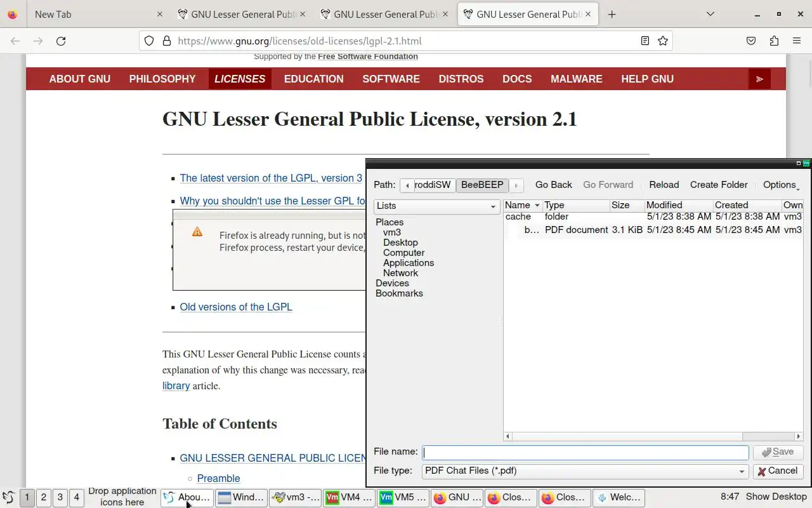Image resolution: width=812 pixels, height=508 pixels.
Task: Open the Preamble contents link
Action: [x=218, y=478]
